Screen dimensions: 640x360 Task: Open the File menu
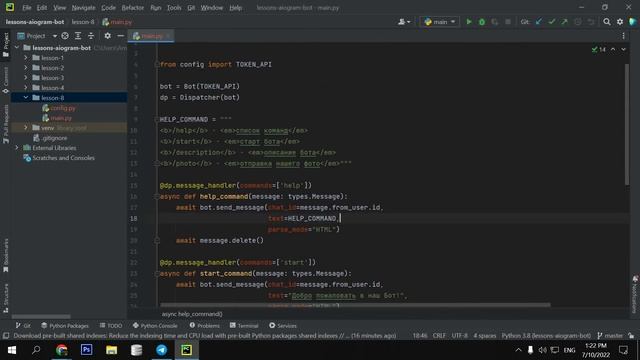pos(27,8)
